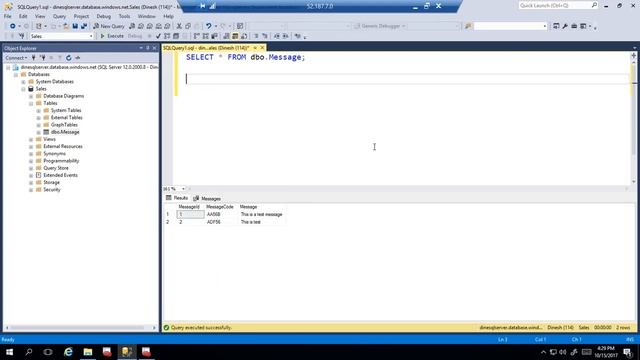Open the File menu
640x360 pixels.
click(x=8, y=16)
